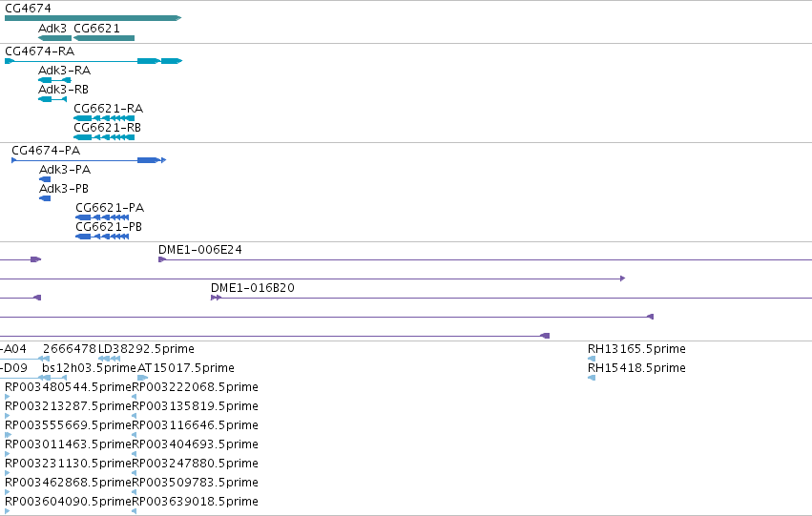Click the CG6621-RB transcript arrows
Viewport: 812px width, 516px height.
point(104,137)
